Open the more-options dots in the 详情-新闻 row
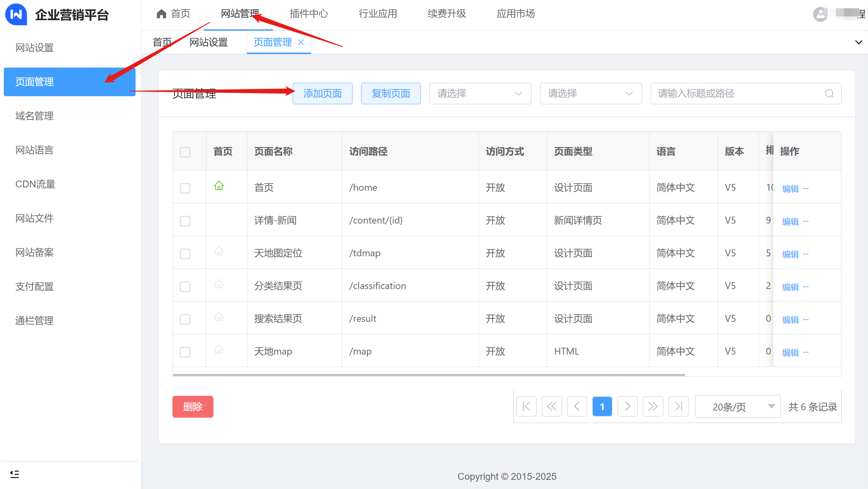 [x=806, y=221]
